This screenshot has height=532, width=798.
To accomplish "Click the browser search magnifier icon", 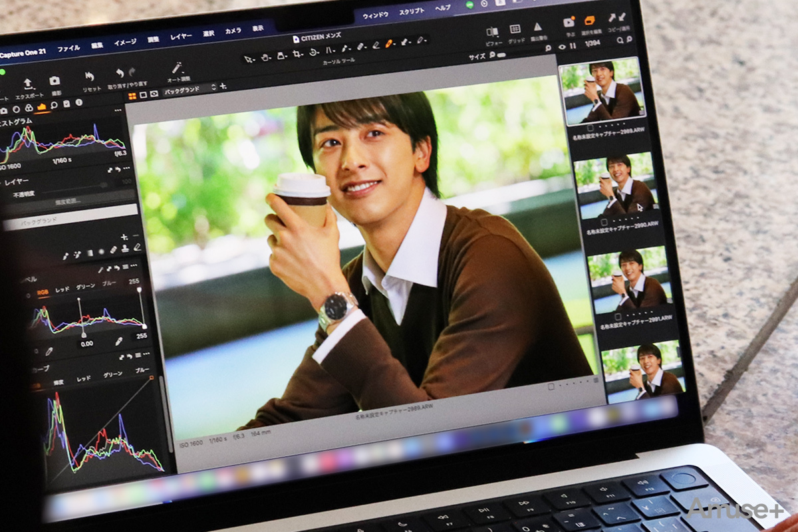I will coord(620,41).
